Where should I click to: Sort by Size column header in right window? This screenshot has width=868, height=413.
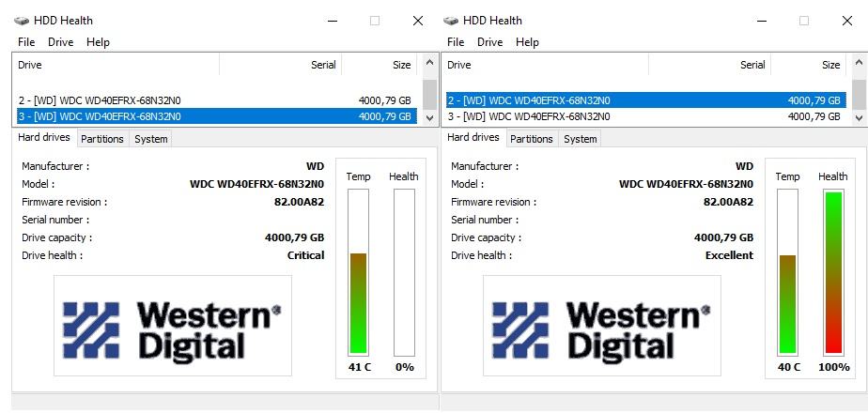(x=808, y=65)
